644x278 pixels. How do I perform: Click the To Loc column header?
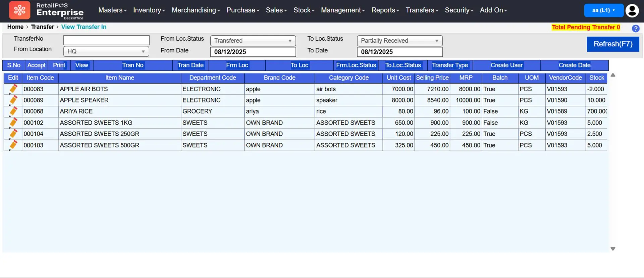300,65
